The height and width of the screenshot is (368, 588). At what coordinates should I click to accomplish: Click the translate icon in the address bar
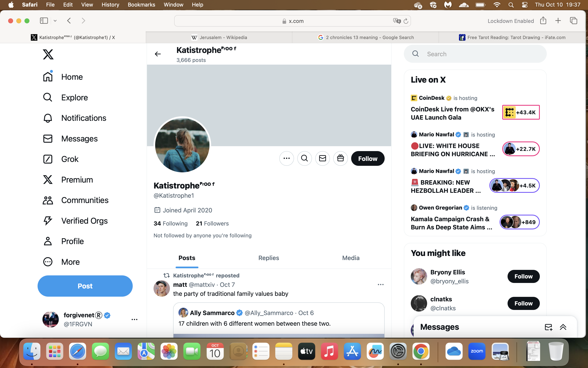[x=396, y=21]
